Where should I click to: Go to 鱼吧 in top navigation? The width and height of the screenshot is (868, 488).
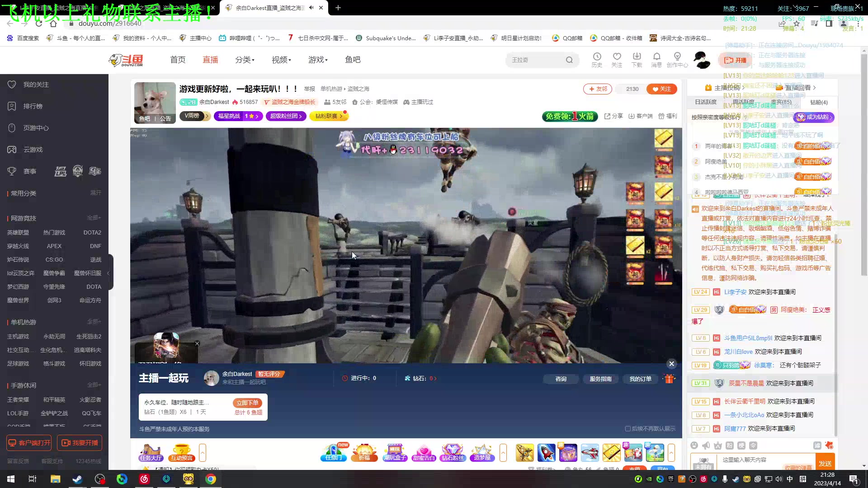point(353,60)
